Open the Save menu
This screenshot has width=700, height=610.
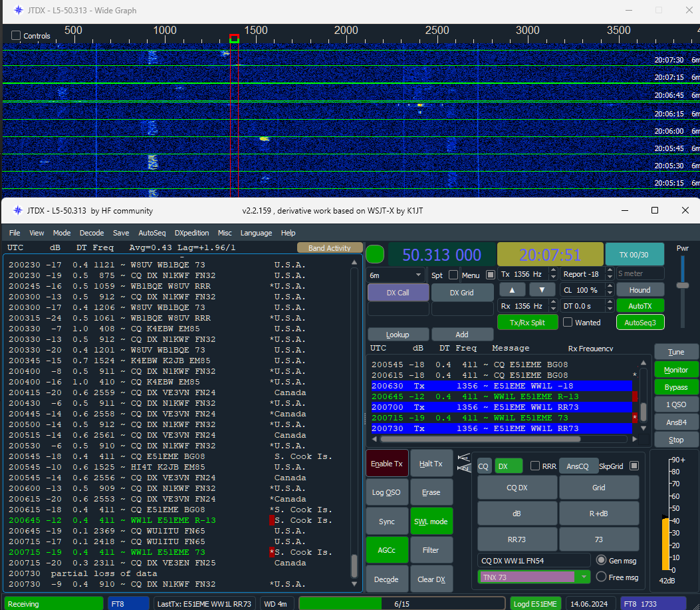tap(121, 233)
